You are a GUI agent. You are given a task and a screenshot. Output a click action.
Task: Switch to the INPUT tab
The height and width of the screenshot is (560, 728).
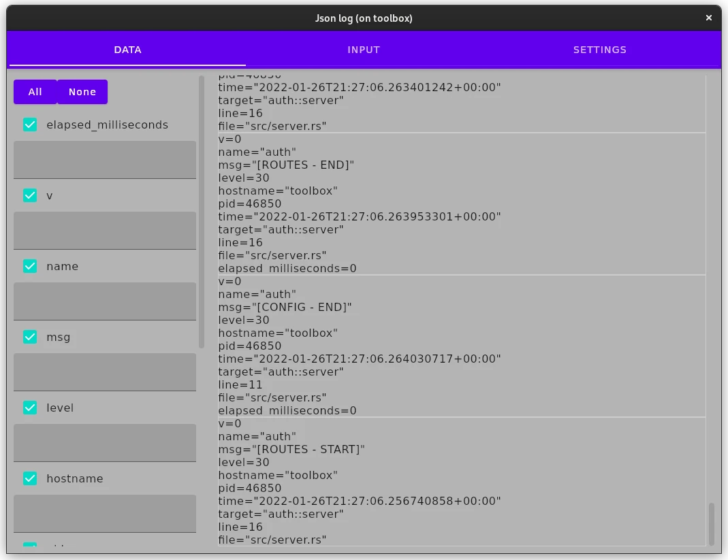click(x=364, y=49)
